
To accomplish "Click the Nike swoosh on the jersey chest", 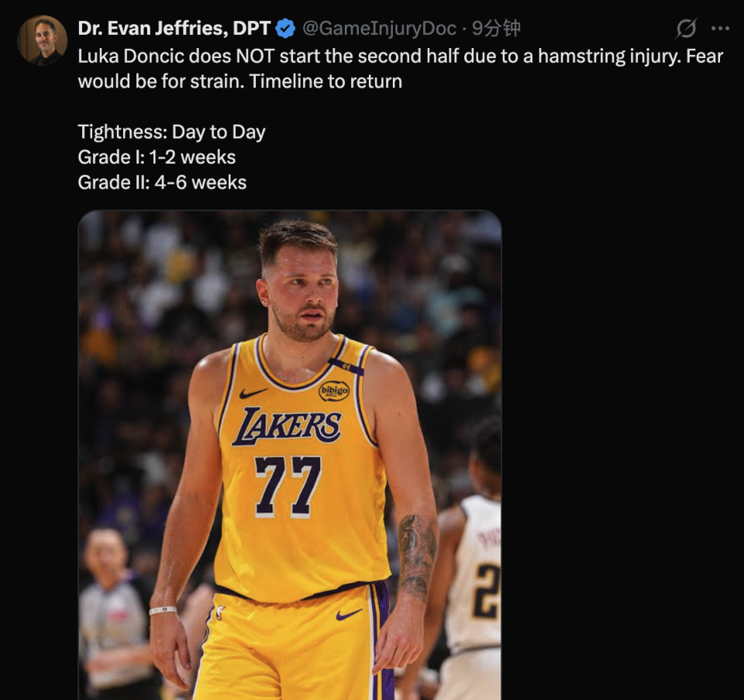I will [253, 393].
